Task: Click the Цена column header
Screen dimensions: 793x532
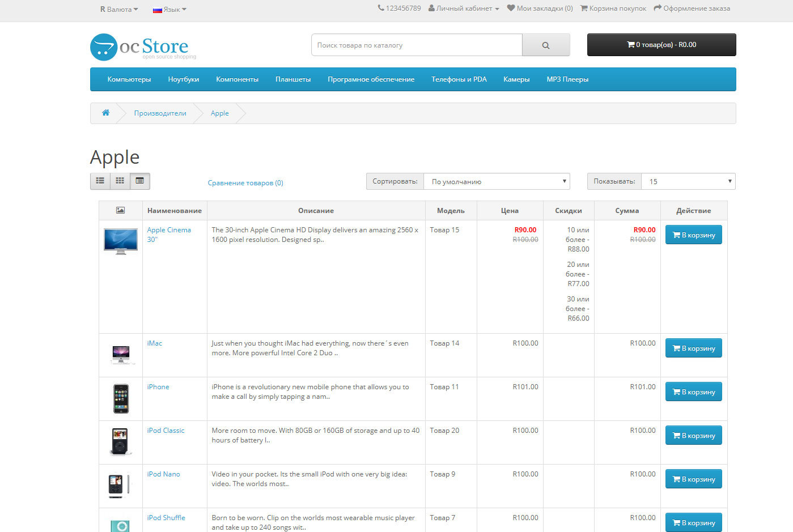Action: (510, 211)
